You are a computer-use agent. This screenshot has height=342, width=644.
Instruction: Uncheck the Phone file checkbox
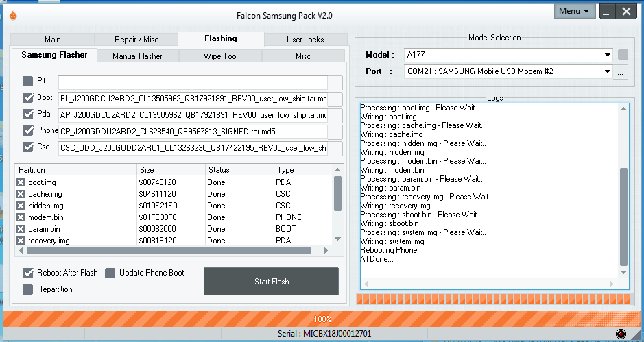tap(28, 130)
